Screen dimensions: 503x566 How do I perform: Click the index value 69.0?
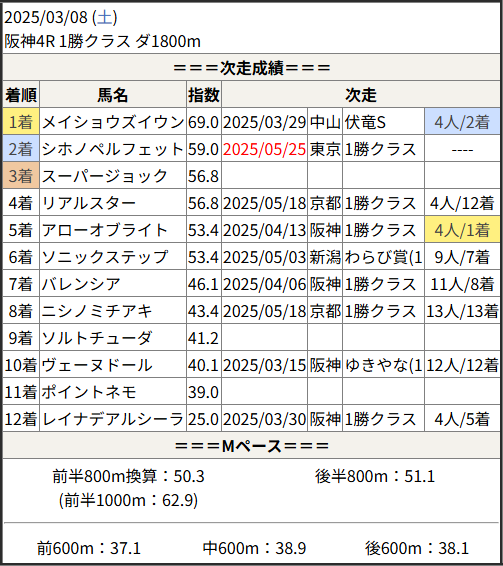coord(204,122)
